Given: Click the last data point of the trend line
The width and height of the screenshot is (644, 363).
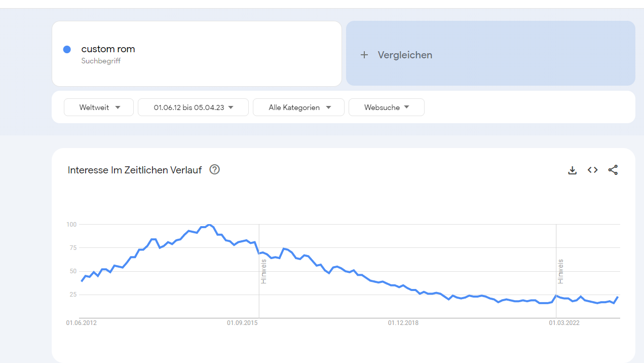Looking at the screenshot, I should pyautogui.click(x=617, y=297).
